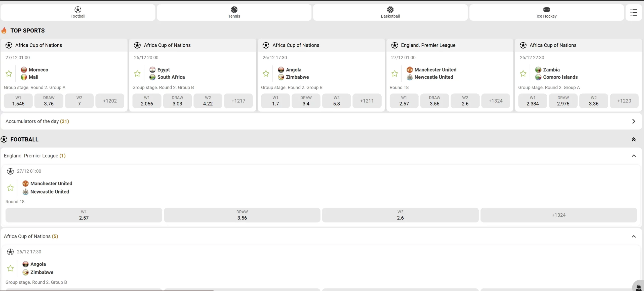Click the Zimbabwe flag in top card
The width and height of the screenshot is (644, 291).
click(x=281, y=77)
